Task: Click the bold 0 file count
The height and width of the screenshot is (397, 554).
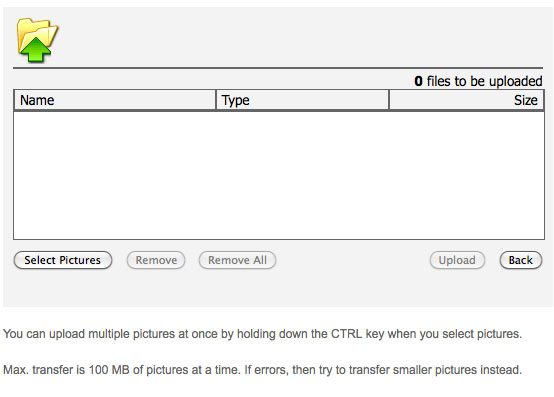Action: tap(418, 81)
